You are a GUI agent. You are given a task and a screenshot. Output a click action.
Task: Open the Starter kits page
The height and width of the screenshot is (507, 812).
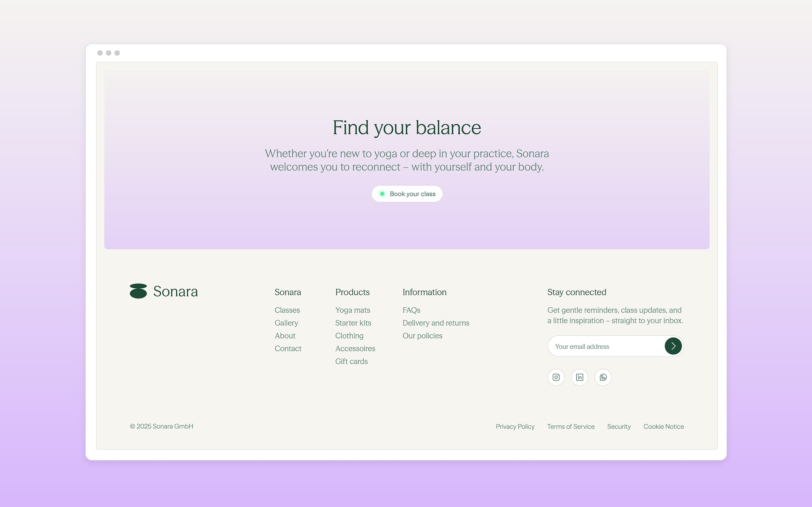[x=353, y=323]
